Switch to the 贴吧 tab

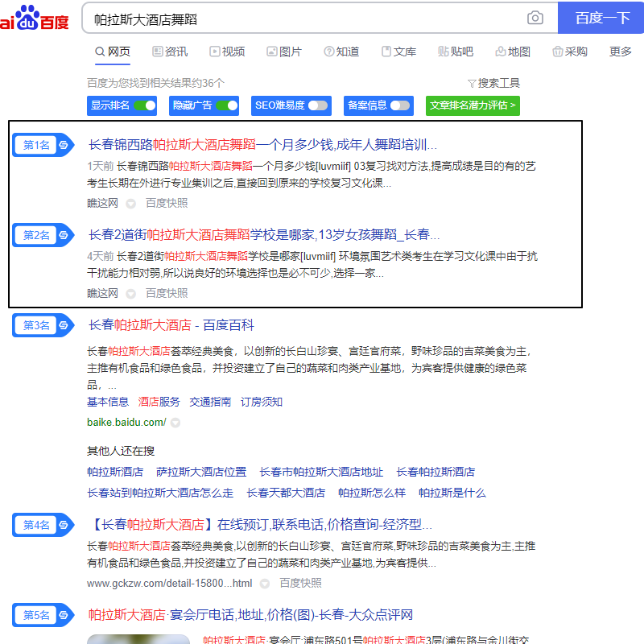(x=456, y=52)
